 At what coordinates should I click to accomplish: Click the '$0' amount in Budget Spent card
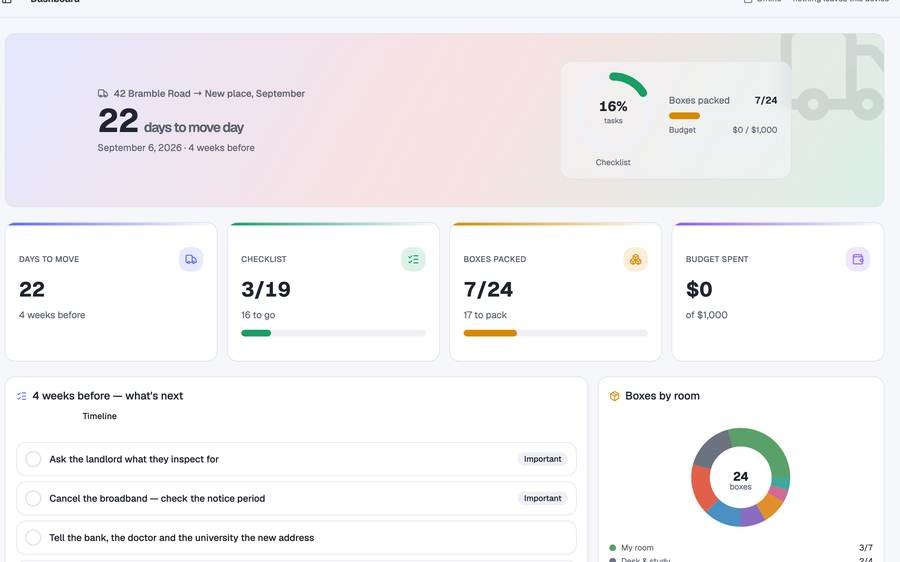click(699, 289)
